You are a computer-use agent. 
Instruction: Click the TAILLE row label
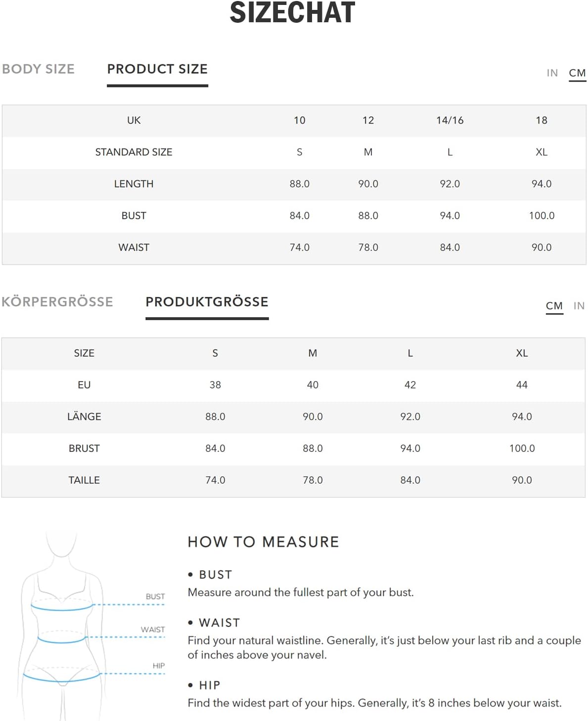pos(84,480)
